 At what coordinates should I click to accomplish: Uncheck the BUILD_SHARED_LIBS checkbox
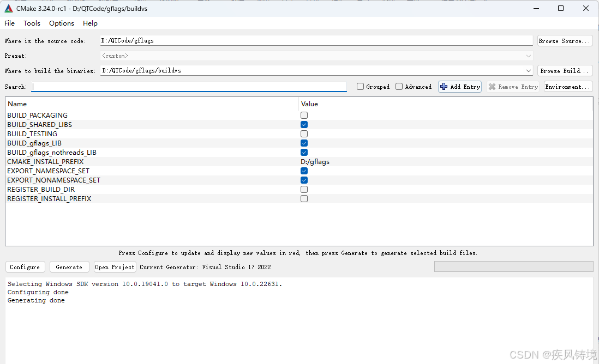tap(304, 124)
